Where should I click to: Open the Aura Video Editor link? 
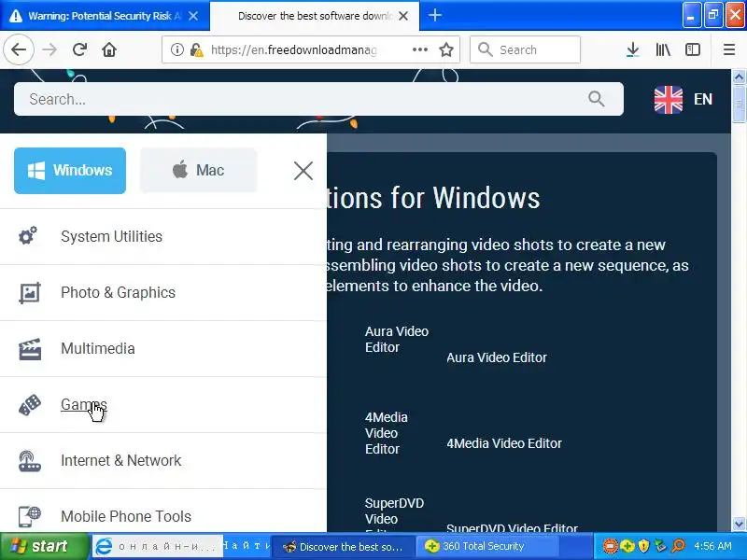coord(497,357)
